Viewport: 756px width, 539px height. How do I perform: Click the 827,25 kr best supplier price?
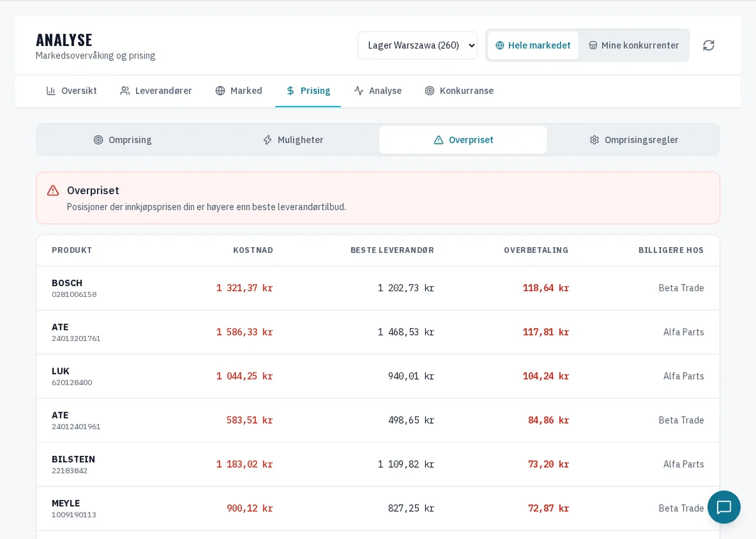tap(411, 509)
